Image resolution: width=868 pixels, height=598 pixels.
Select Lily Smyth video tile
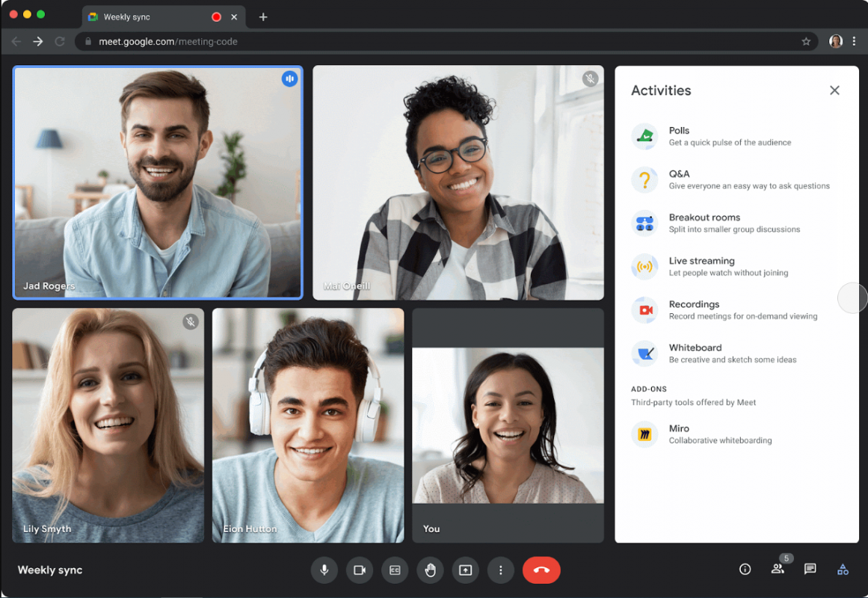108,425
